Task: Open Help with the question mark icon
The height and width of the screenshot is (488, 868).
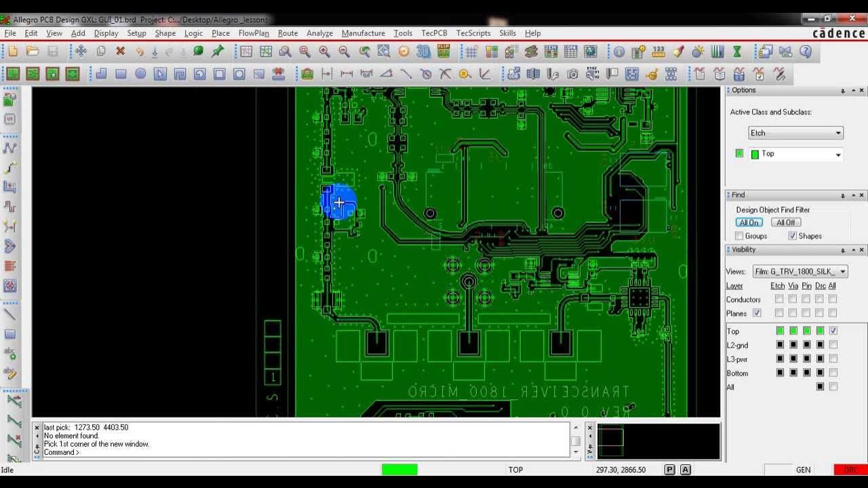Action: click(806, 52)
